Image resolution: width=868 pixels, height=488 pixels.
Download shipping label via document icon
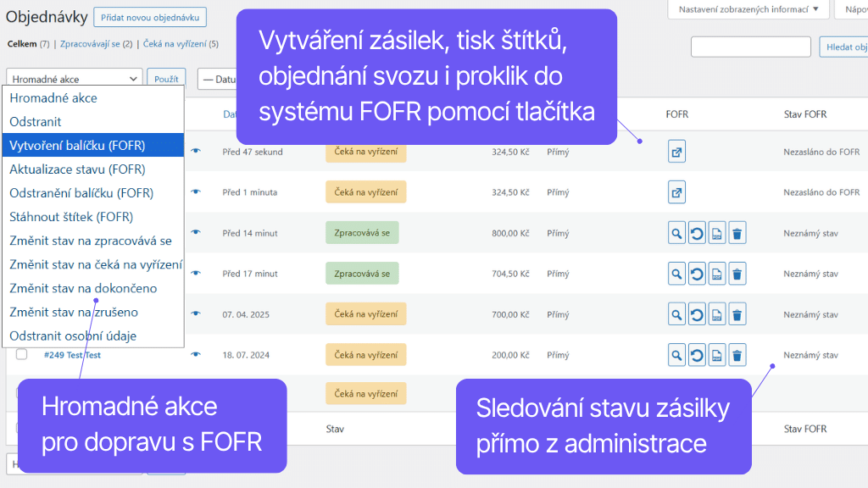point(716,354)
